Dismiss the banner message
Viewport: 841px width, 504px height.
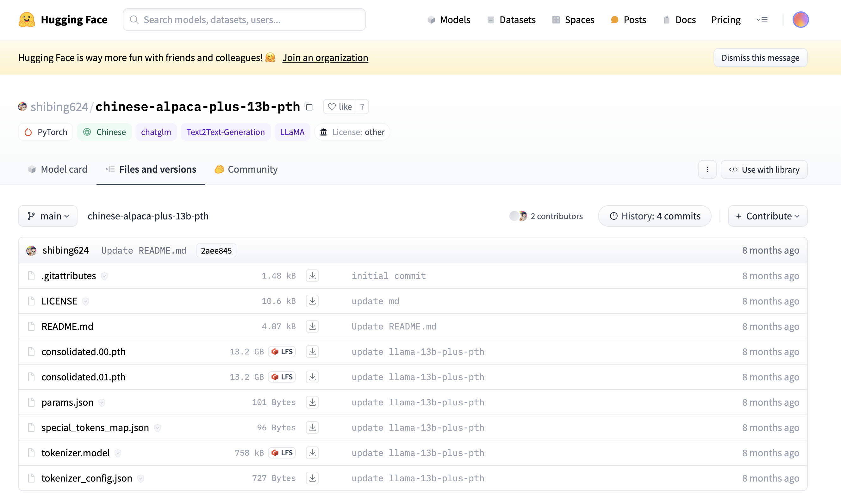(760, 58)
